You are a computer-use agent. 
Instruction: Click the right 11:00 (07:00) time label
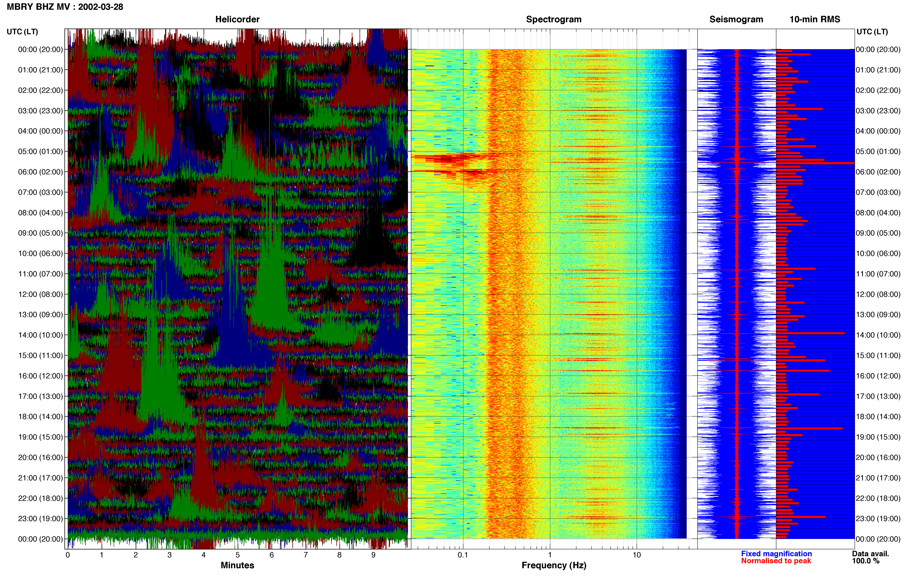click(878, 274)
